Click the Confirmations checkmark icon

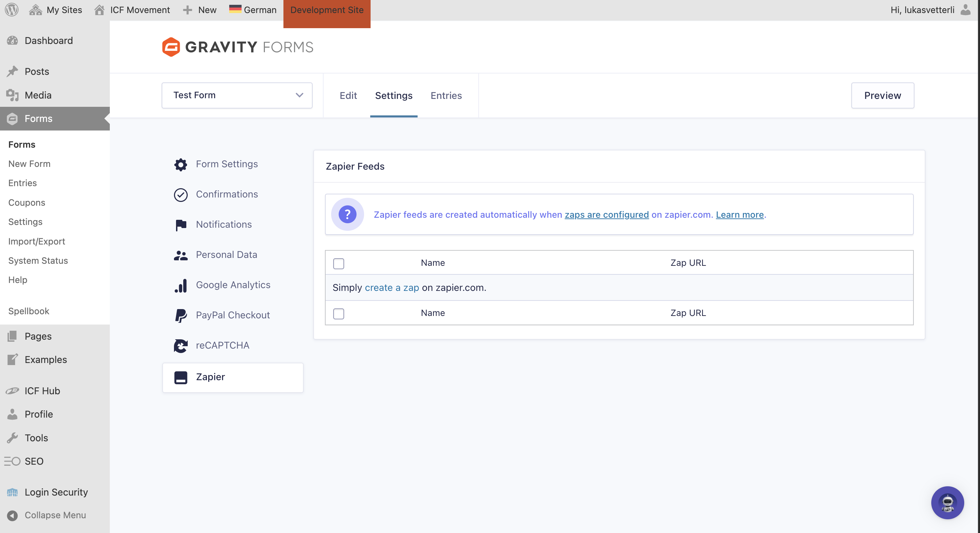[x=180, y=194]
